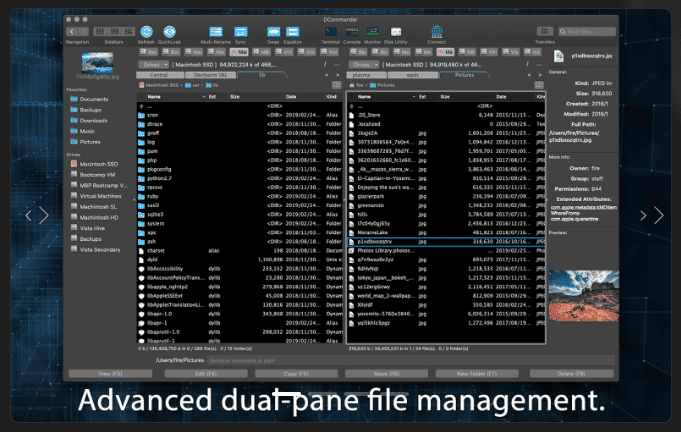Open Terminal from the toolbar
Image resolution: width=681 pixels, height=432 pixels.
point(331,32)
